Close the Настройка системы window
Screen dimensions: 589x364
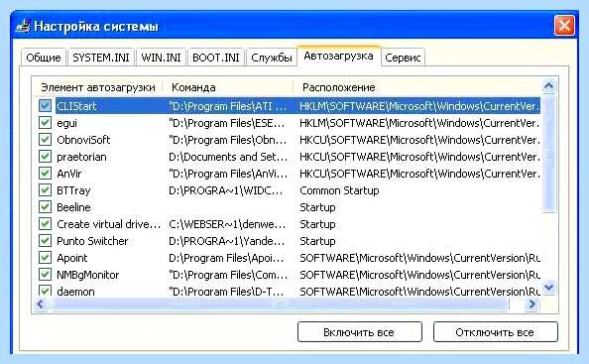(564, 26)
